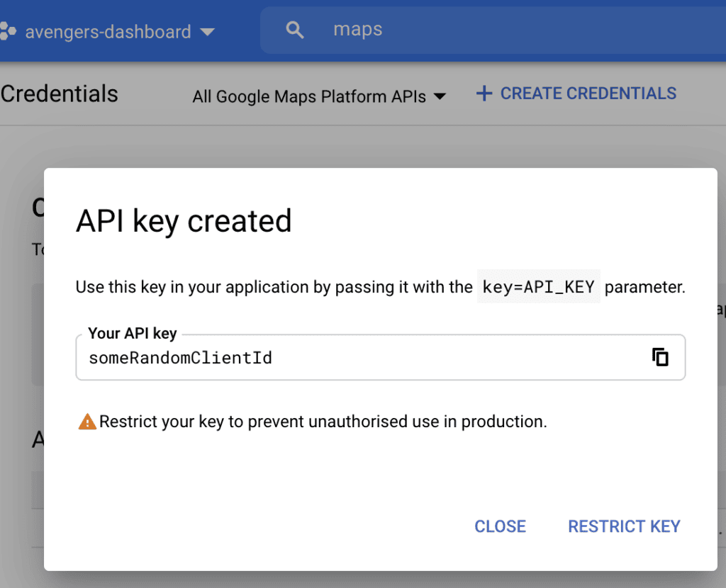The width and height of the screenshot is (726, 588).
Task: Expand the Maps Platform APIs dropdown arrow
Action: [x=440, y=96]
